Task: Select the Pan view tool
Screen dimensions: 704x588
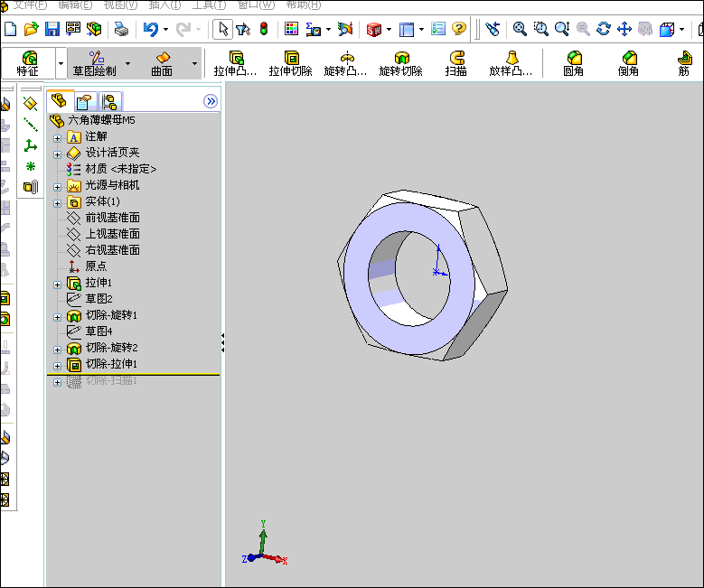Action: pos(624,29)
